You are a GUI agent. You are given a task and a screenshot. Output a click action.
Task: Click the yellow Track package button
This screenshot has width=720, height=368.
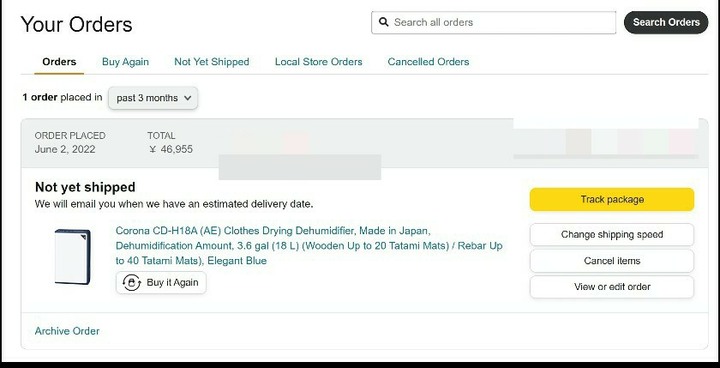[x=612, y=199]
